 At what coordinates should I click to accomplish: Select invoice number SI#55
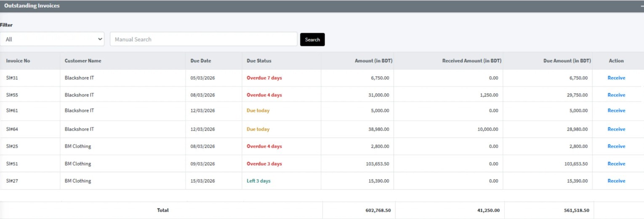[x=12, y=95]
